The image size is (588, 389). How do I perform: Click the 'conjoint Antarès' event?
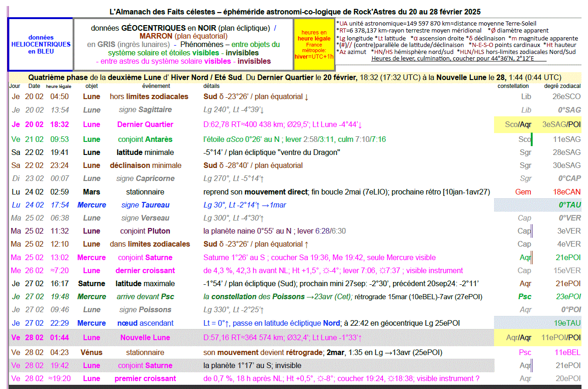(145, 139)
